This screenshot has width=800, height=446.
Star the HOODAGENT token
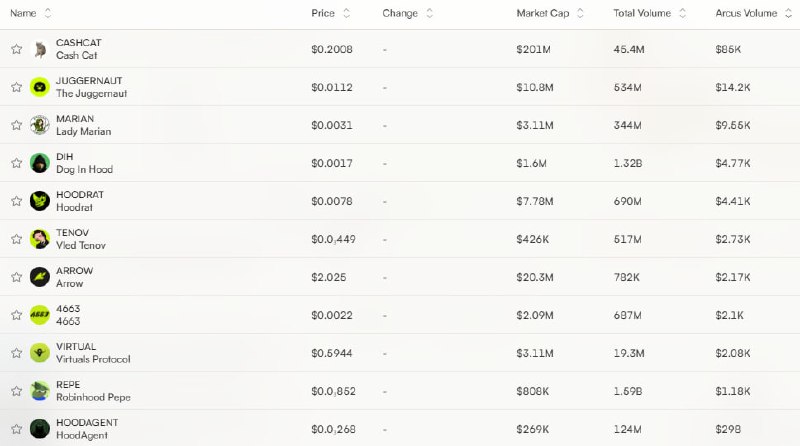pyautogui.click(x=17, y=429)
